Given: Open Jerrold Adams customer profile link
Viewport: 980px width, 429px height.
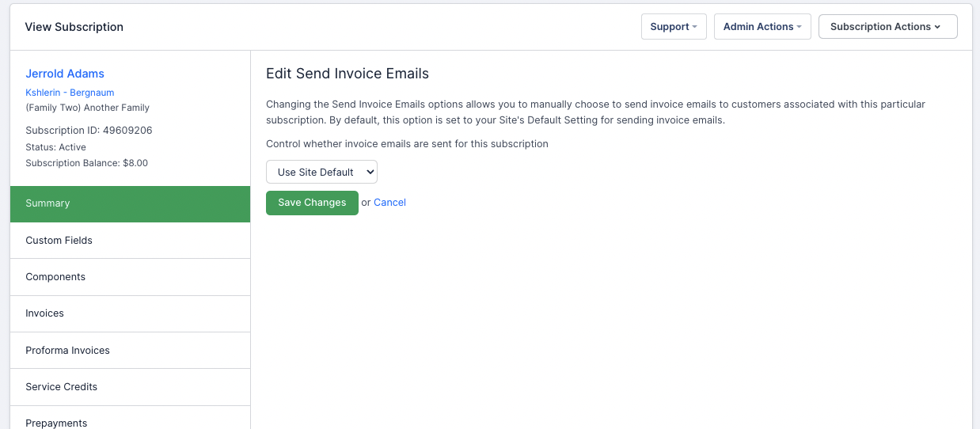Looking at the screenshot, I should point(65,74).
